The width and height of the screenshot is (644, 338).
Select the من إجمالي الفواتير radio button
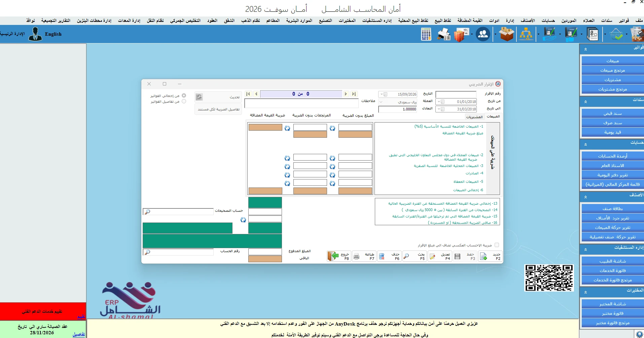[x=184, y=96]
